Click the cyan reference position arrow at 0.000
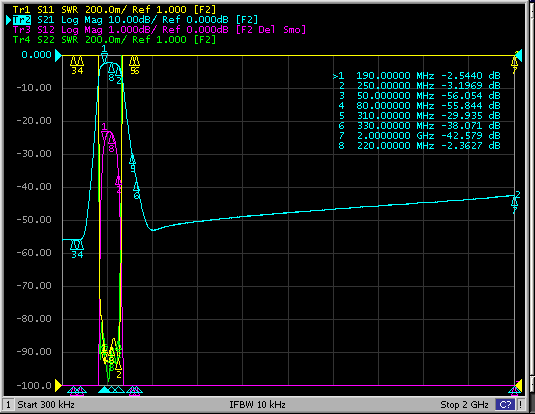The width and height of the screenshot is (535, 414). 58,55
